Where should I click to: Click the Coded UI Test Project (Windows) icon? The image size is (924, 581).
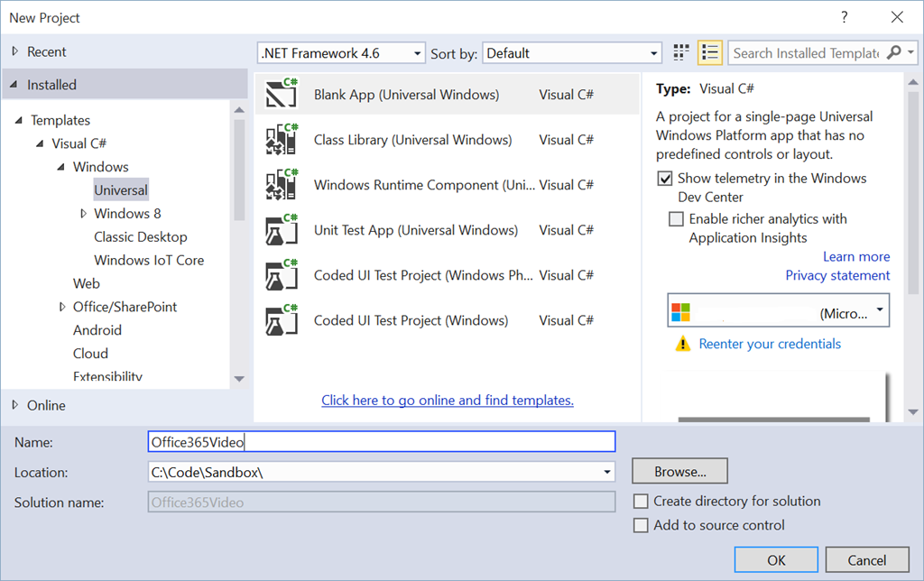pyautogui.click(x=282, y=320)
